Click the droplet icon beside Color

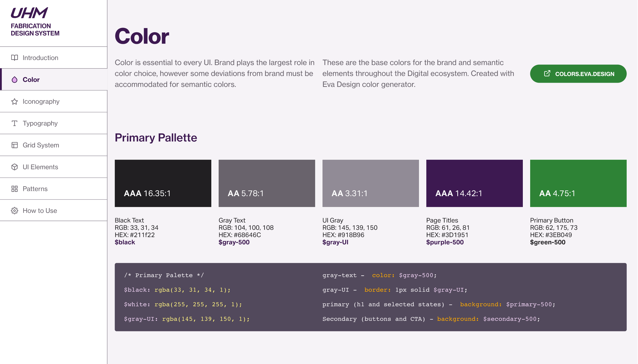[14, 79]
